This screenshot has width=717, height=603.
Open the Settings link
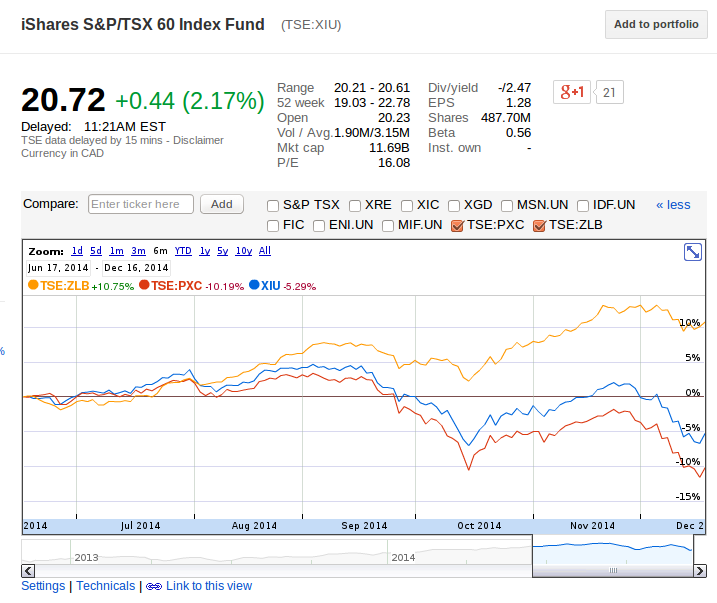click(x=43, y=586)
